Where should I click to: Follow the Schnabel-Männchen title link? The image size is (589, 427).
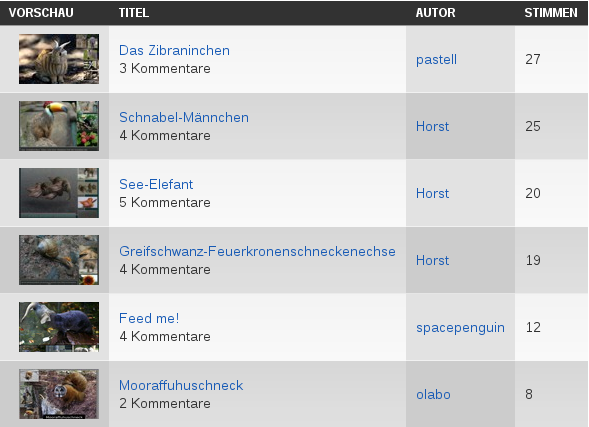(x=184, y=117)
